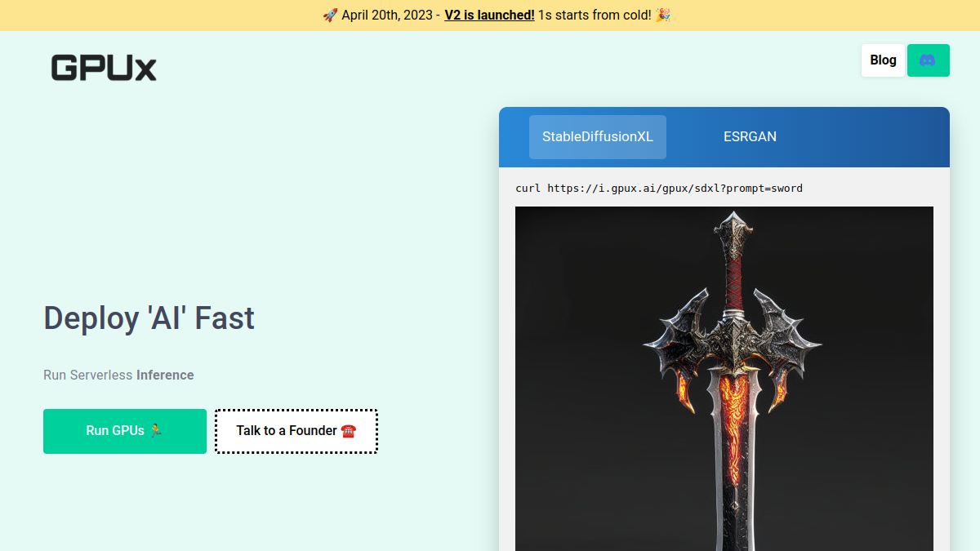Select the StableDiffusionXL tab
The height and width of the screenshot is (551, 980).
pos(598,137)
